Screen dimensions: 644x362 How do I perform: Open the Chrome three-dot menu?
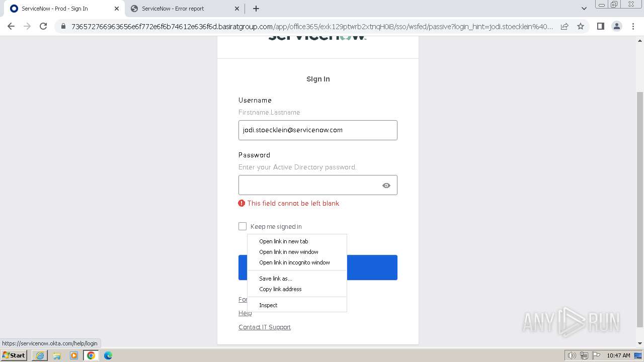coord(633,26)
